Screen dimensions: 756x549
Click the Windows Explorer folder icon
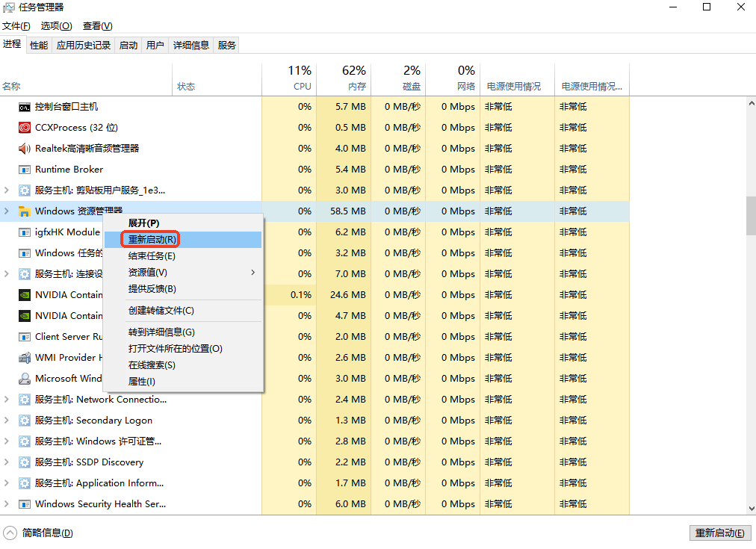[24, 211]
